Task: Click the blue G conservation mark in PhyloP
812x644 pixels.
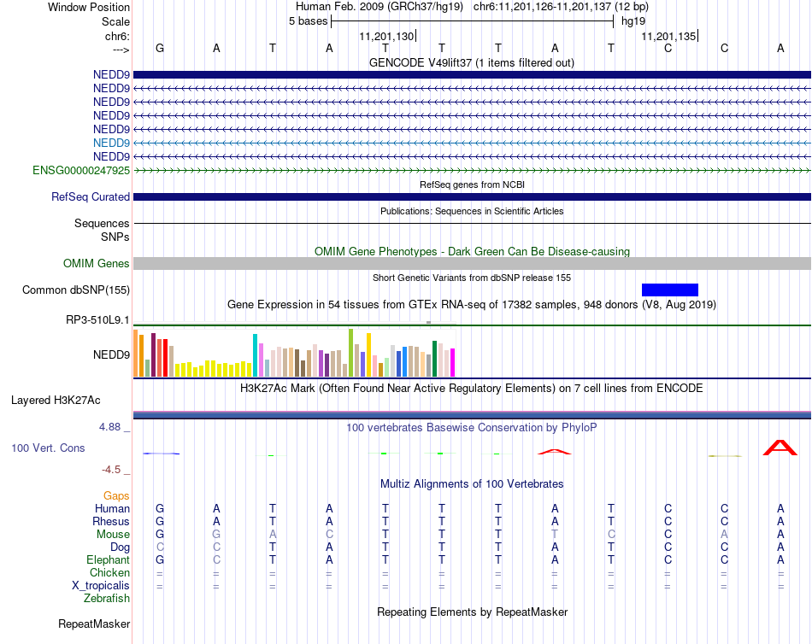Action: [x=161, y=454]
